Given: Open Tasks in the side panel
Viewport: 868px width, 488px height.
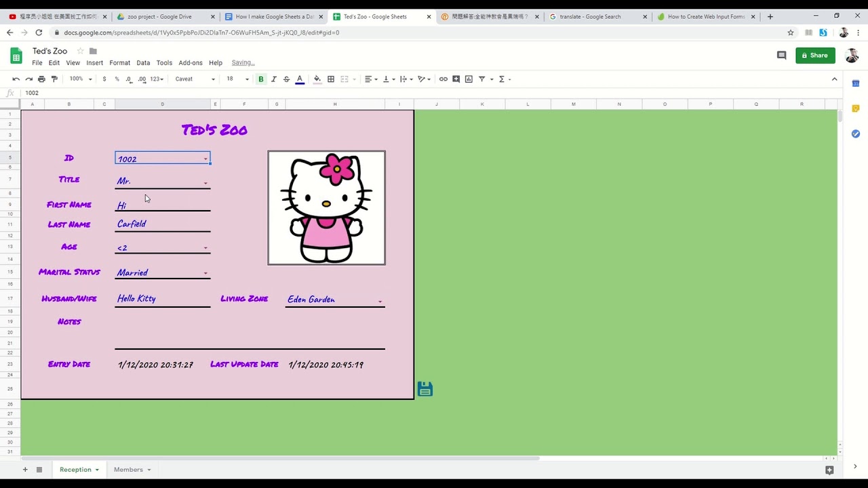Looking at the screenshot, I should pos(856,134).
